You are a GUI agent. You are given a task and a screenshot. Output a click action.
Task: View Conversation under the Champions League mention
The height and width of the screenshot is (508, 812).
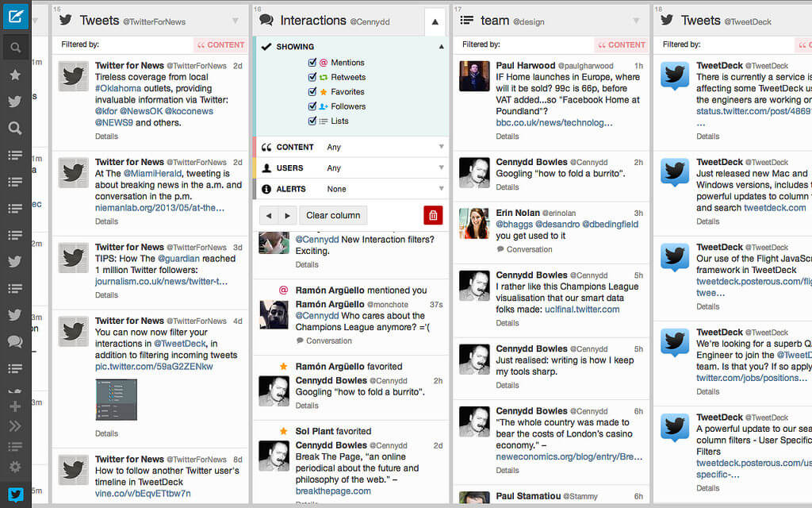[324, 341]
